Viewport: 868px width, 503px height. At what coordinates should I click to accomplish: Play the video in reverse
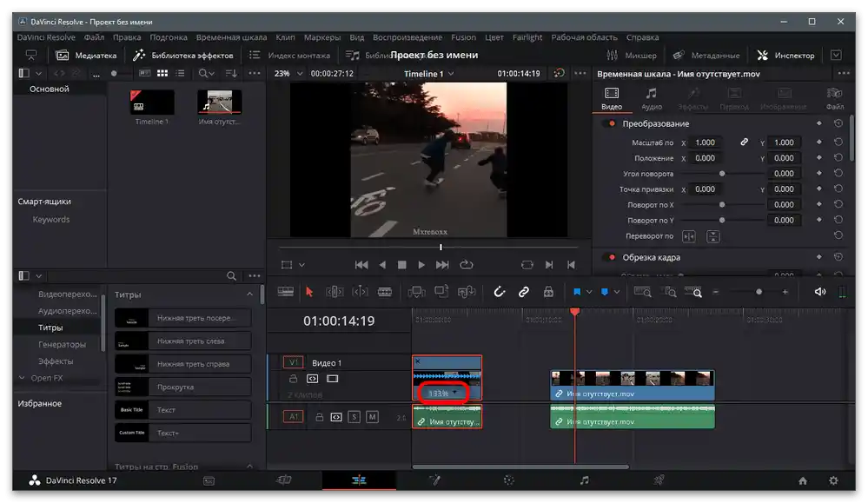[x=382, y=265]
